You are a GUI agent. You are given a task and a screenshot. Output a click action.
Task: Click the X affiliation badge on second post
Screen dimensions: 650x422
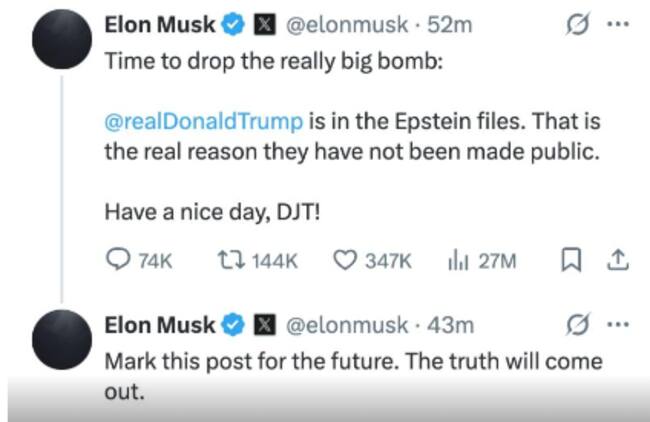[264, 325]
